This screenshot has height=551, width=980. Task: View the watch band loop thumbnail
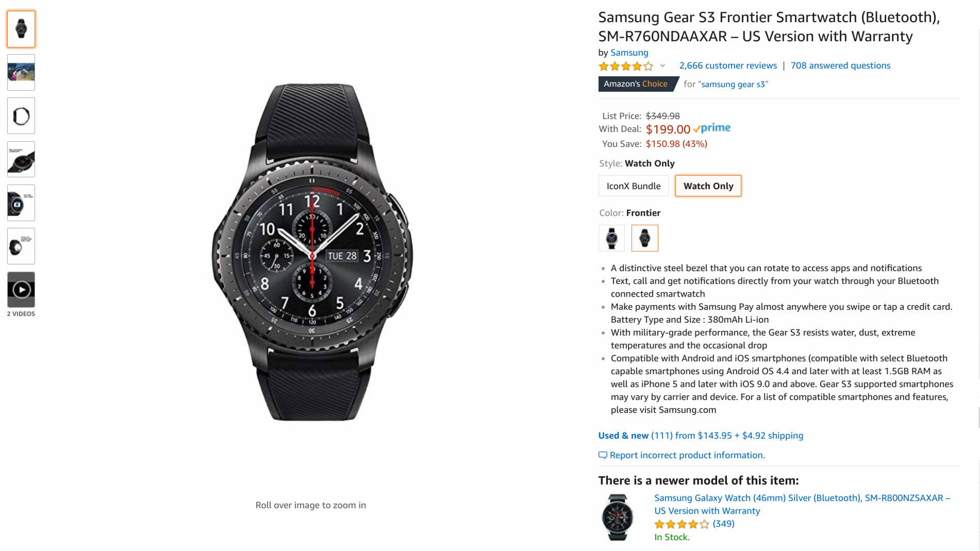click(21, 116)
